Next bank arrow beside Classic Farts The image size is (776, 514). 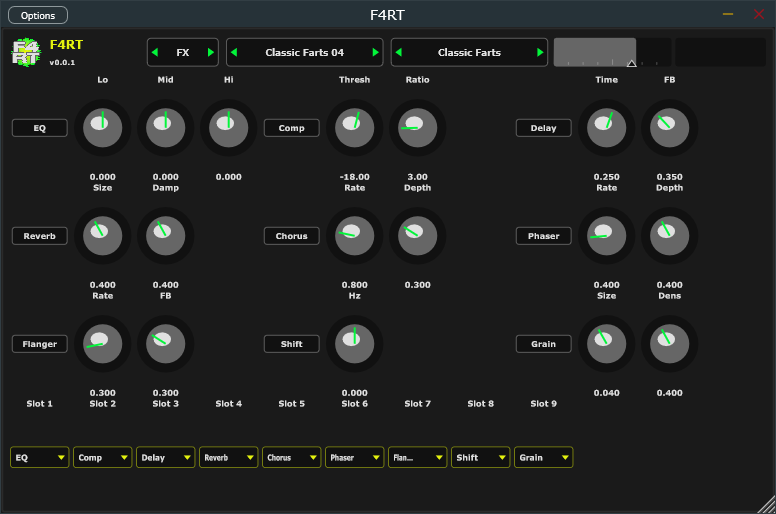point(540,52)
